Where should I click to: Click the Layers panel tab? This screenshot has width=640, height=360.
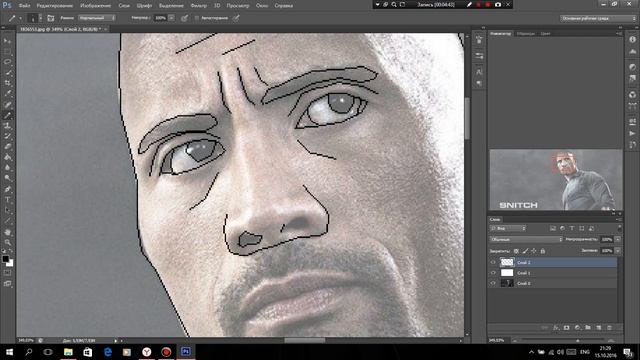495,220
